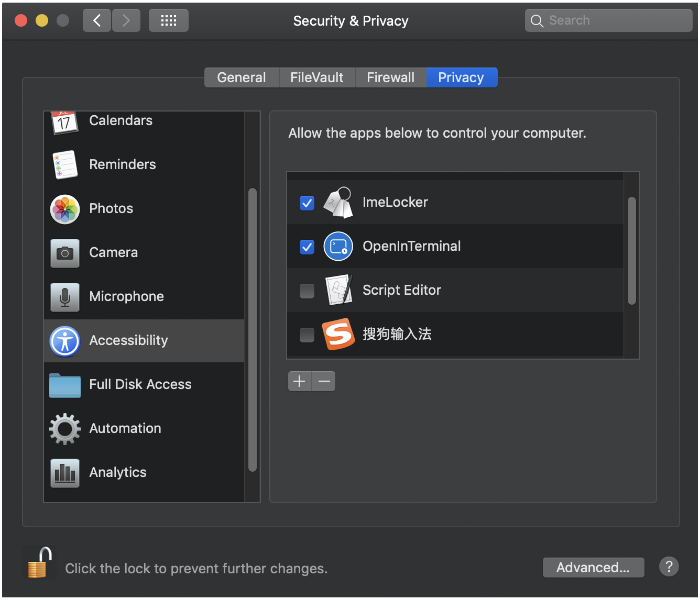
Task: Click the Full Disk Access folder icon
Action: (x=65, y=385)
